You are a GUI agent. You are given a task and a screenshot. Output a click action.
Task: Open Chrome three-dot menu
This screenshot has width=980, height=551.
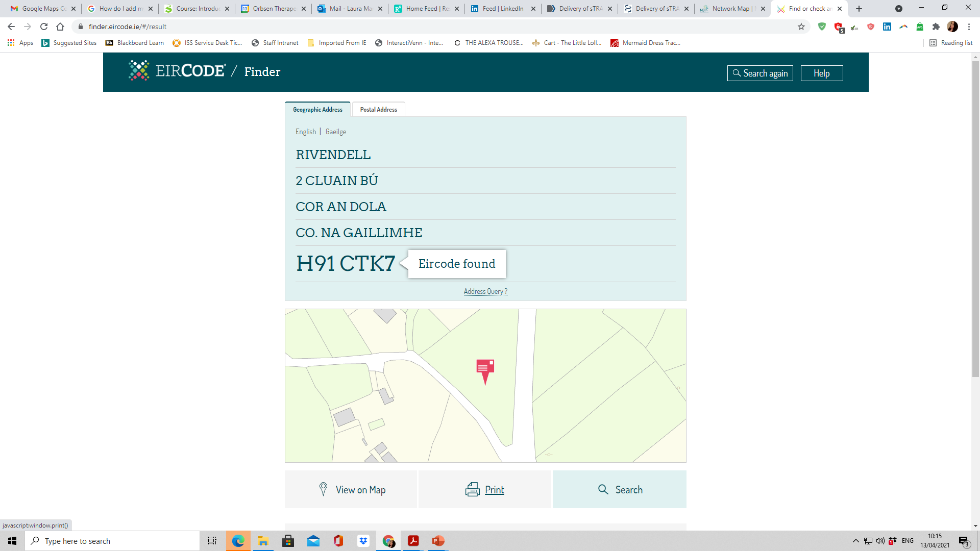tap(969, 27)
